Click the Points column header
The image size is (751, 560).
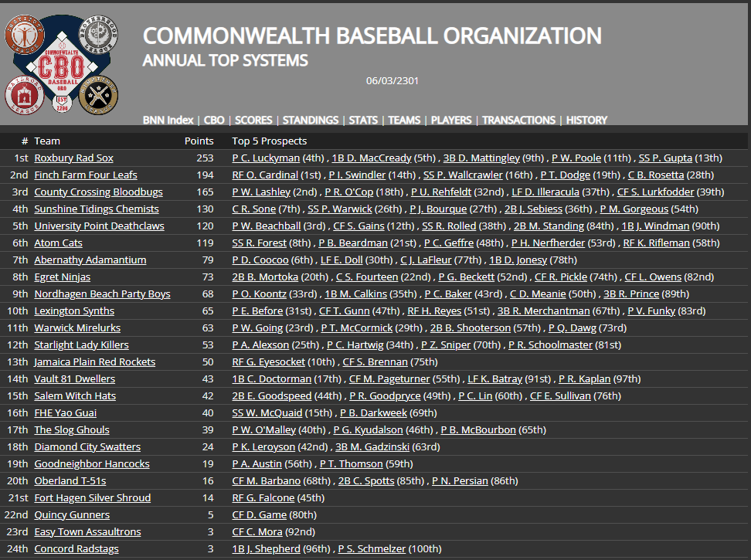tap(199, 141)
